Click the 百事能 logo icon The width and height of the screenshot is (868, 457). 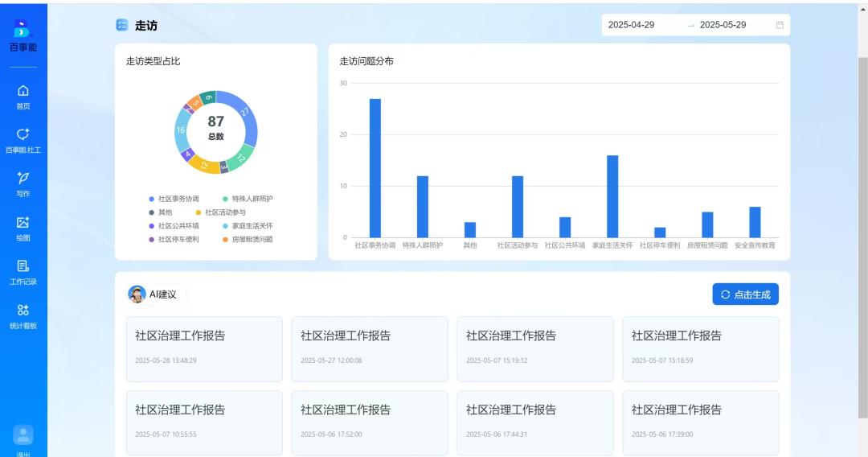pos(23,29)
